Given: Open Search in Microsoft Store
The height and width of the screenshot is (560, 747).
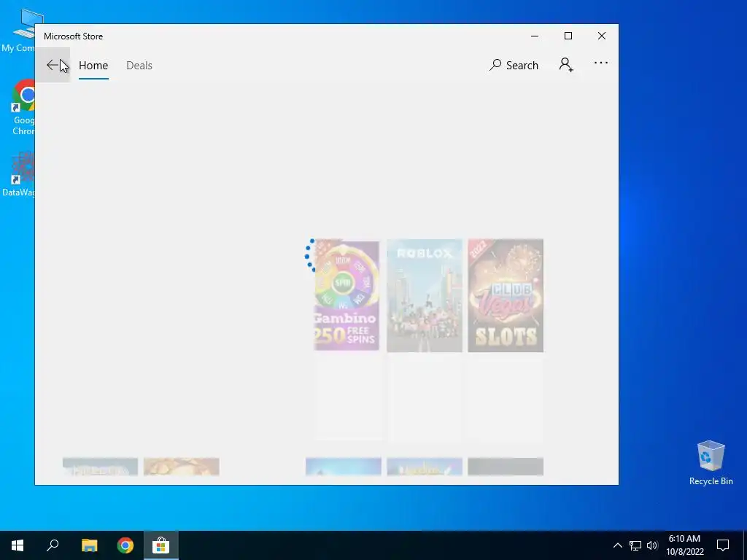Looking at the screenshot, I should pyautogui.click(x=514, y=65).
